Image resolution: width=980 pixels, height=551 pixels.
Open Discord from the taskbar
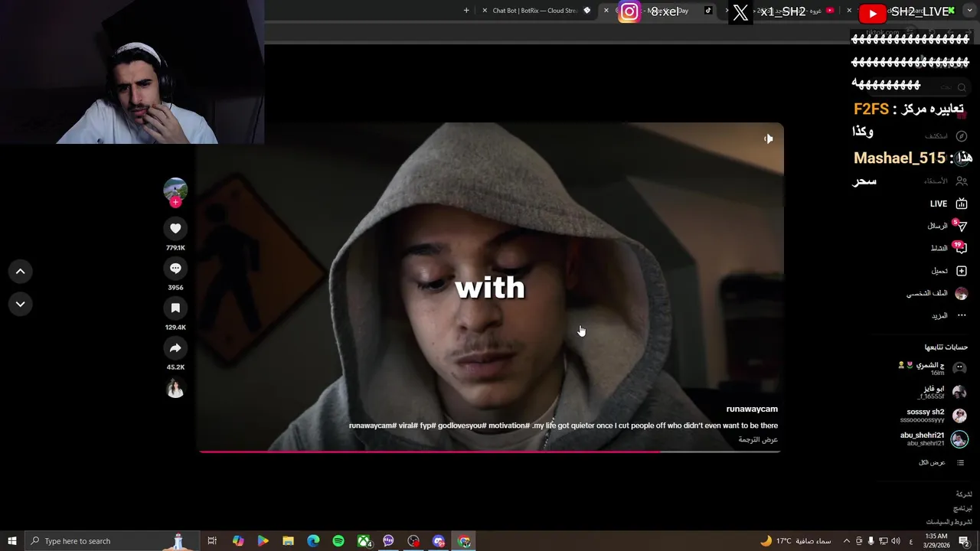coord(439,541)
